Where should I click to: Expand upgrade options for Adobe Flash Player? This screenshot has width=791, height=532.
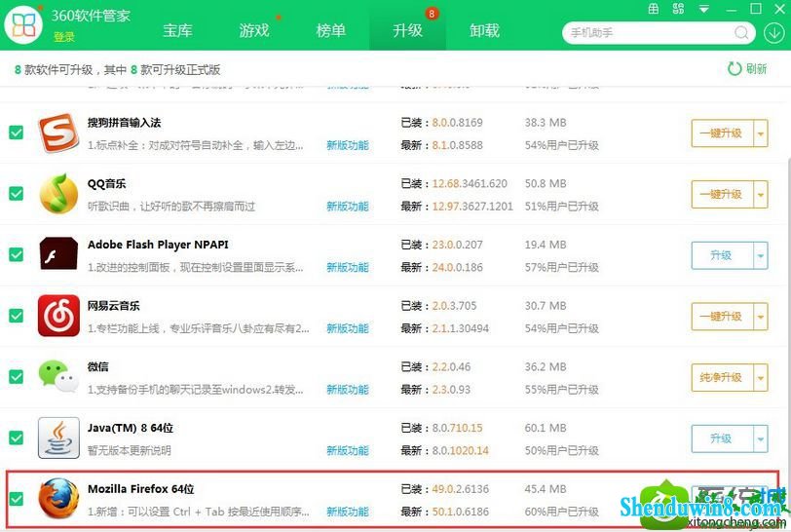pyautogui.click(x=760, y=255)
